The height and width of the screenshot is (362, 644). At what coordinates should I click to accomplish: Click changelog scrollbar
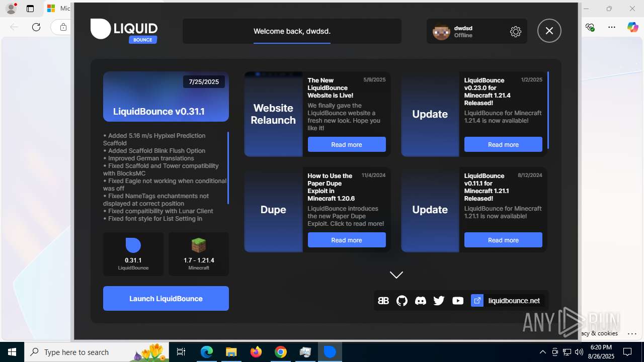(x=228, y=168)
